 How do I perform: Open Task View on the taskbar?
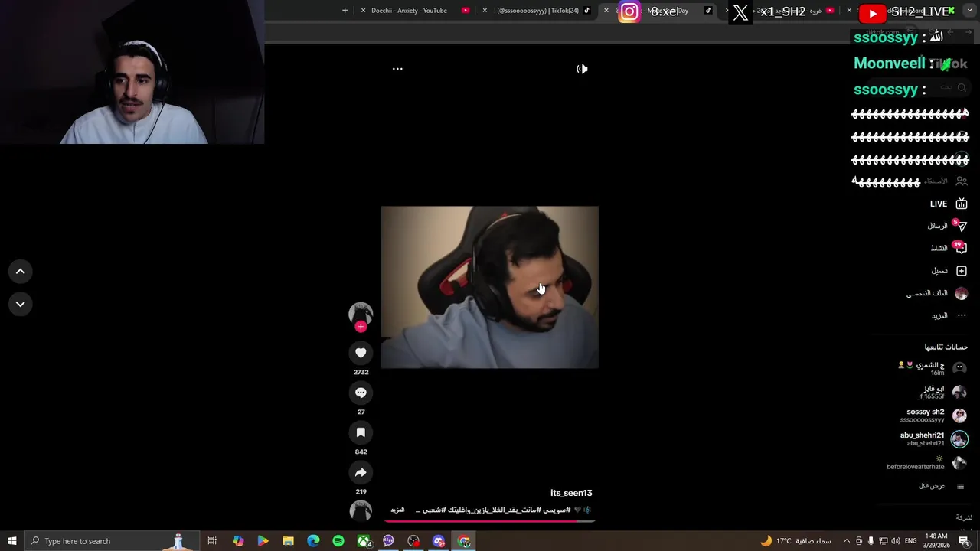[x=212, y=541]
